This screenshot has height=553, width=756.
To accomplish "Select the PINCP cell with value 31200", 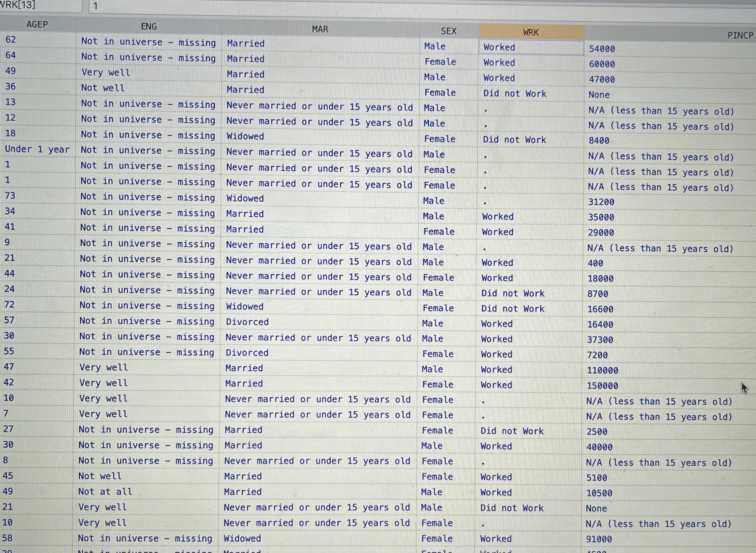I will 601,202.
